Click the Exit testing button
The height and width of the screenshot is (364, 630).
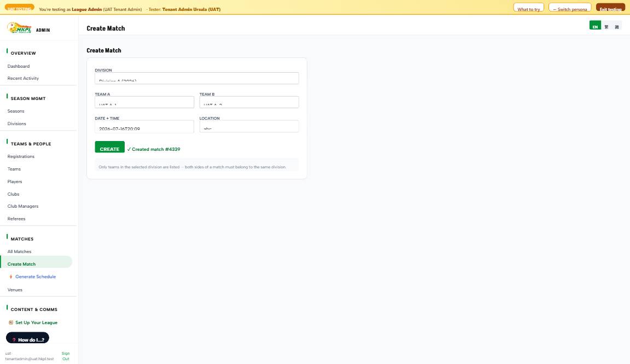click(x=610, y=8)
